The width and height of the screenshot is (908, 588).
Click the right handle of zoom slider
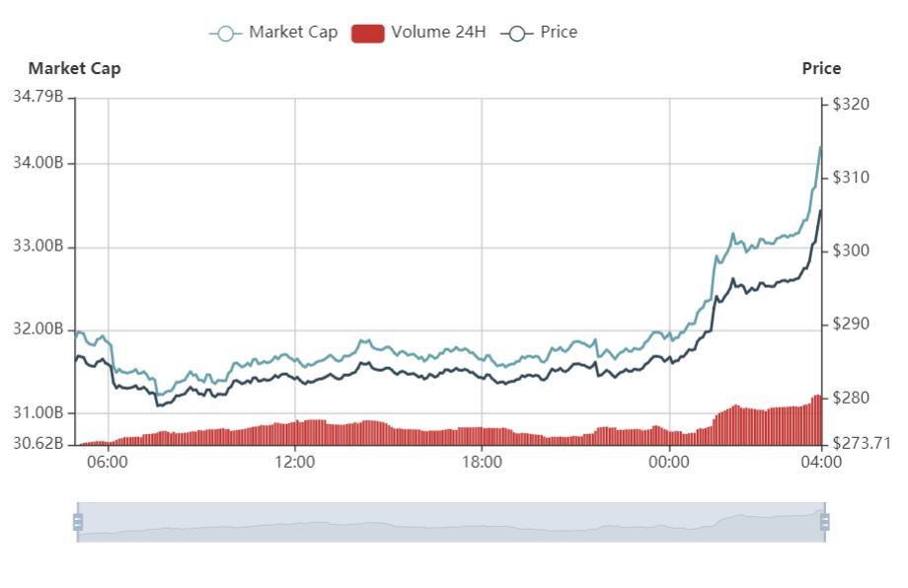tap(824, 522)
